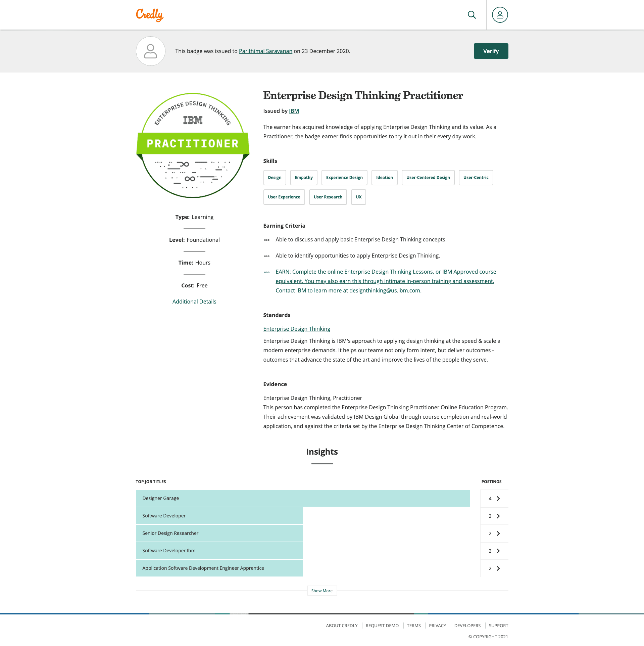Expand postings chevron for Software Developer row

tap(498, 516)
